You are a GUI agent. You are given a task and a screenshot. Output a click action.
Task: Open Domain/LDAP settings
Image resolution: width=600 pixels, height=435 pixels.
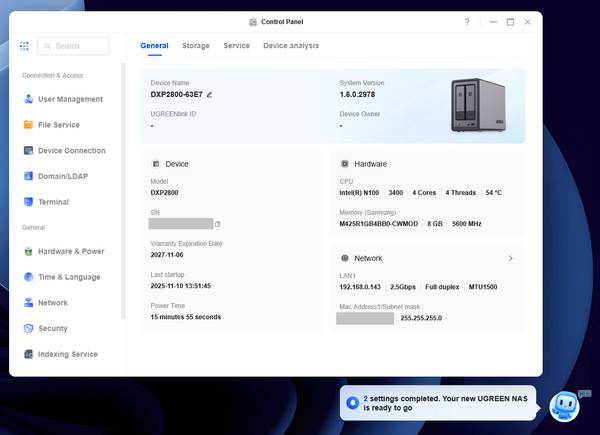click(61, 176)
